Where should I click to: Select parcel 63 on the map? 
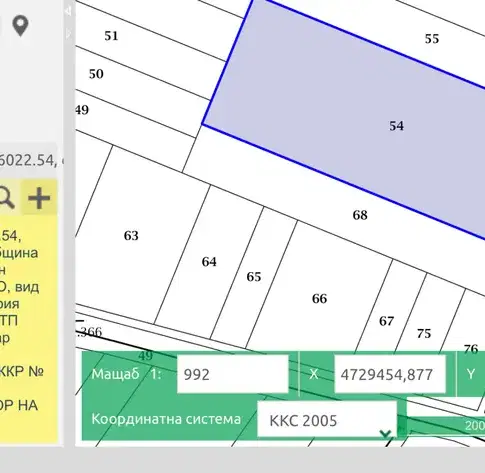131,236
